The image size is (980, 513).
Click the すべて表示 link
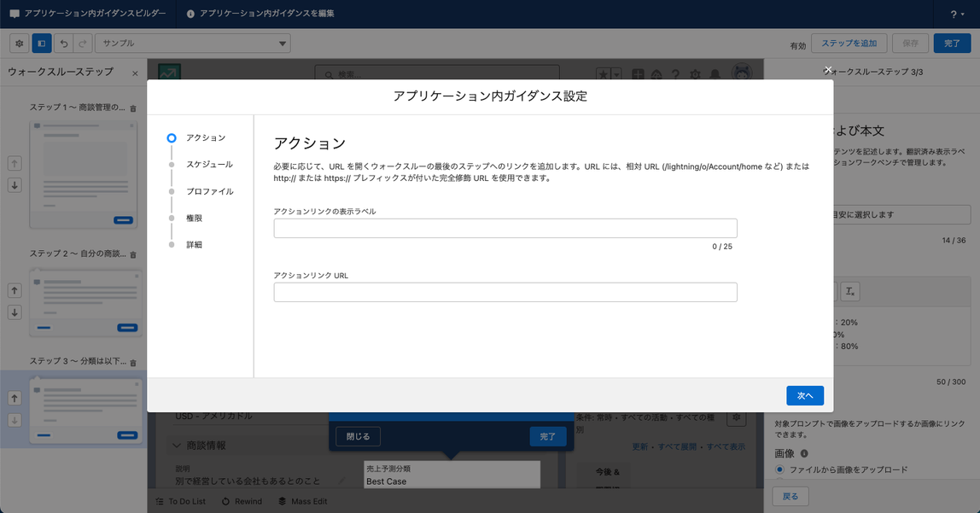[x=726, y=446]
